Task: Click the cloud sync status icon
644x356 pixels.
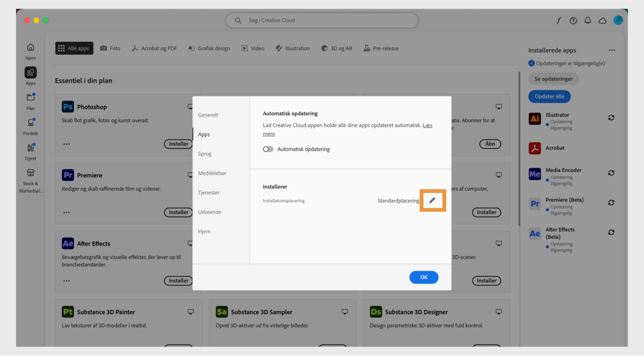Action: pyautogui.click(x=602, y=21)
